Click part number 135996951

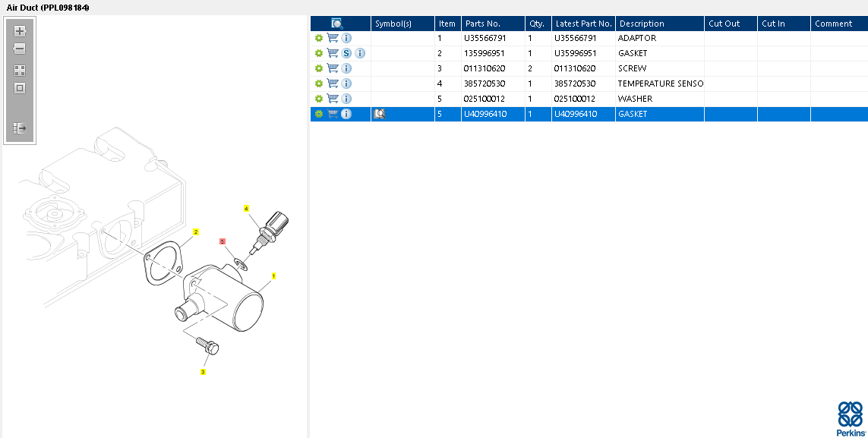point(484,53)
